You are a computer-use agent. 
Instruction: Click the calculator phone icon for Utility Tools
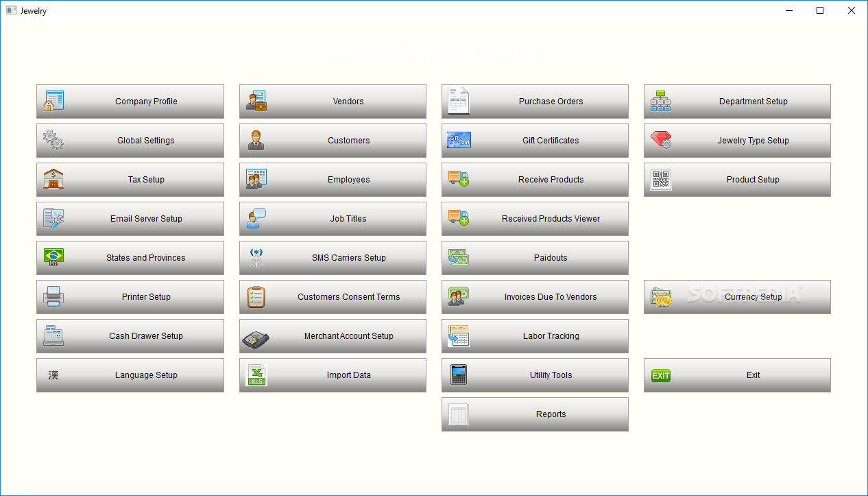(x=459, y=375)
